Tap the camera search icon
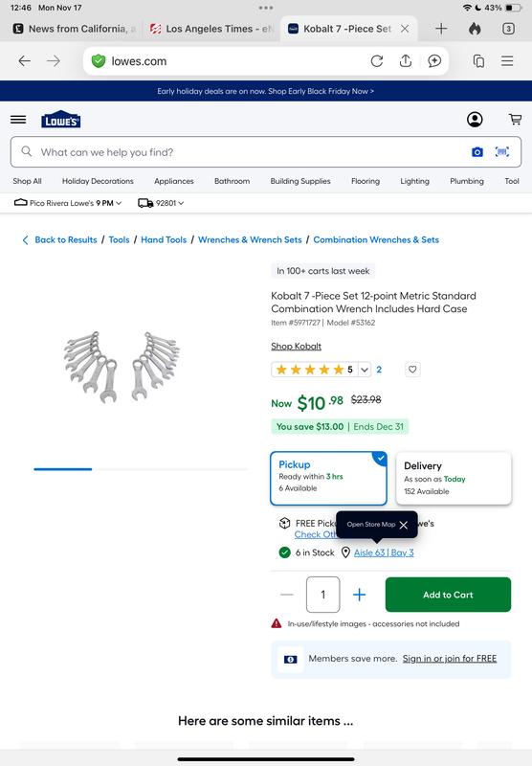The width and height of the screenshot is (532, 766). [x=477, y=152]
